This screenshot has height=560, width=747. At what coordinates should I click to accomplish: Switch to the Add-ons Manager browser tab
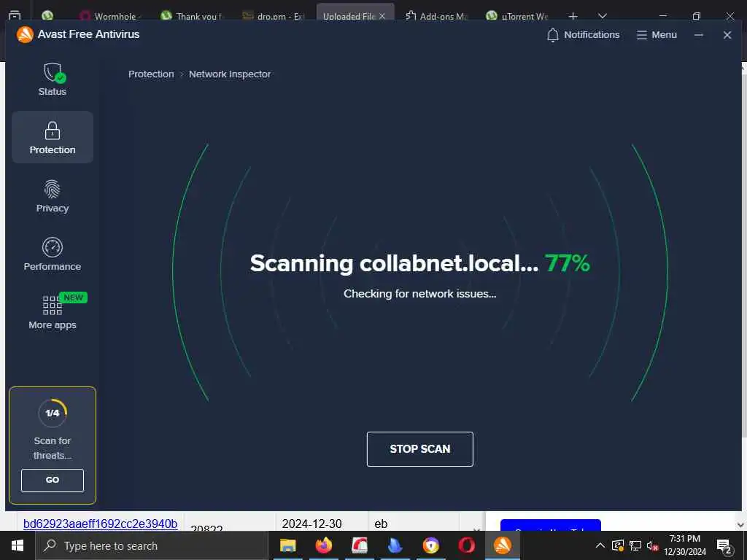point(436,16)
